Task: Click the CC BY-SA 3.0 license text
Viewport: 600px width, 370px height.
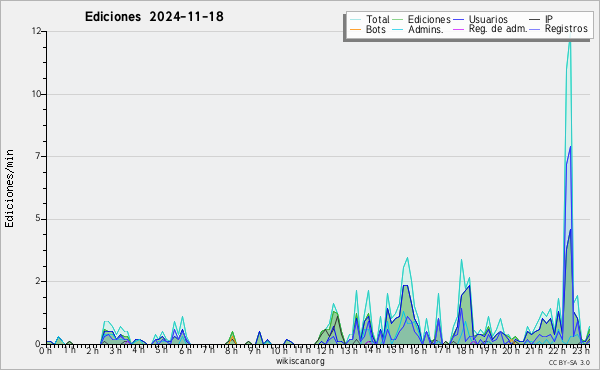Action: coord(569,363)
